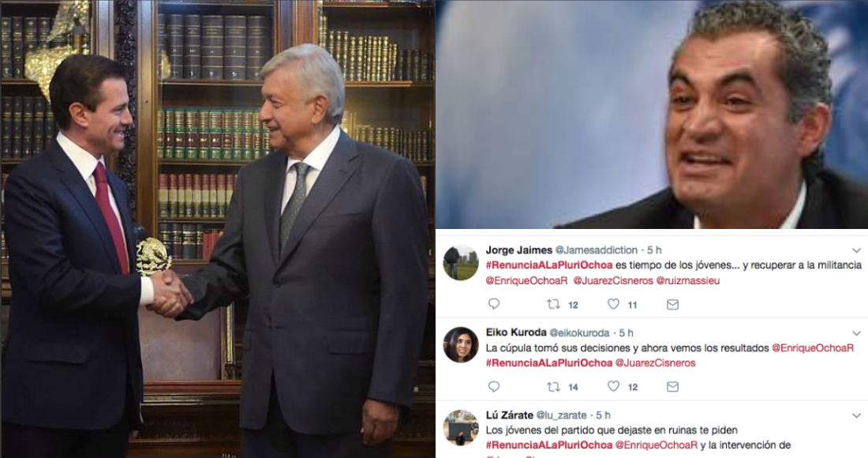Screen dimensions: 868x458
Task: Send Eiko Kuroda's tweet by direct message
Action: pos(672,387)
